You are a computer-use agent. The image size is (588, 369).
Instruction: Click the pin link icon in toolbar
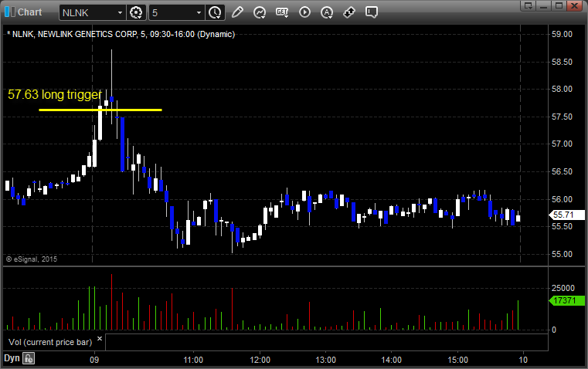(349, 12)
